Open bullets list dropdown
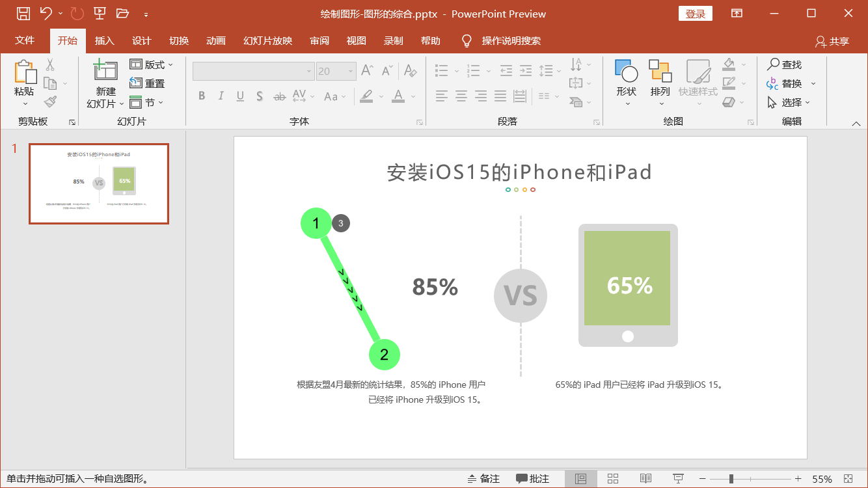 [456, 70]
